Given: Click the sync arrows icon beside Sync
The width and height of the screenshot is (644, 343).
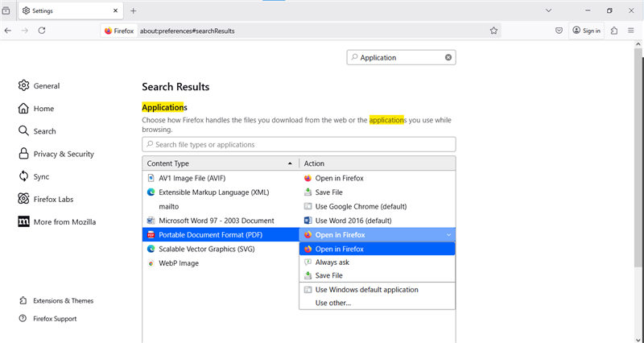Looking at the screenshot, I should coord(23,176).
